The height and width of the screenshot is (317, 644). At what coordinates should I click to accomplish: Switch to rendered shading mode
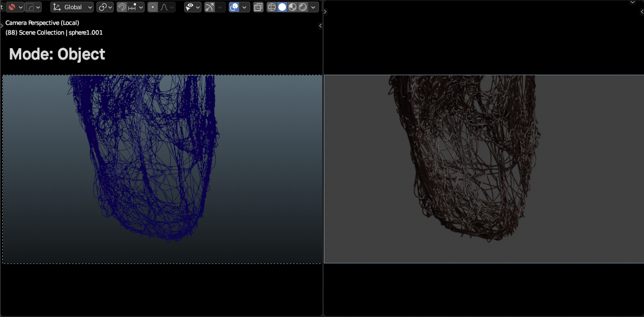(x=303, y=7)
